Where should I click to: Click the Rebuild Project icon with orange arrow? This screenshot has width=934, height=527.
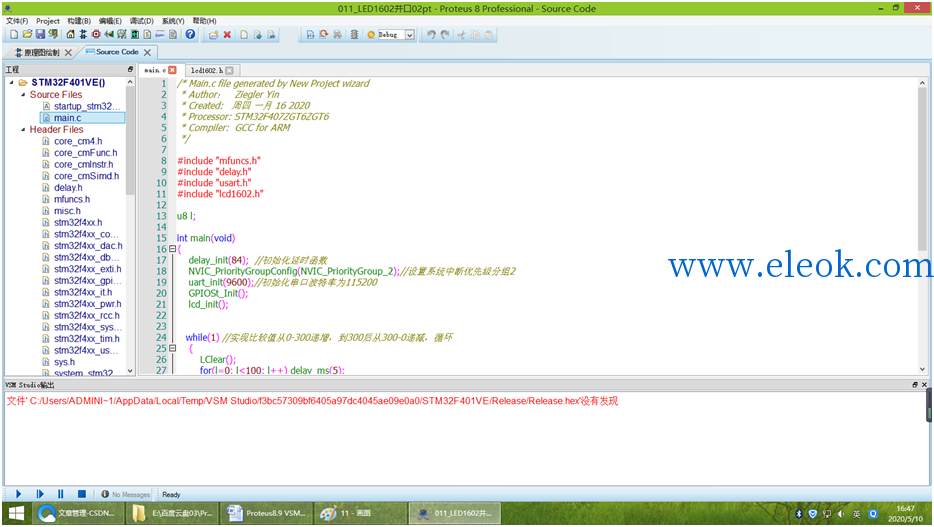click(x=323, y=35)
